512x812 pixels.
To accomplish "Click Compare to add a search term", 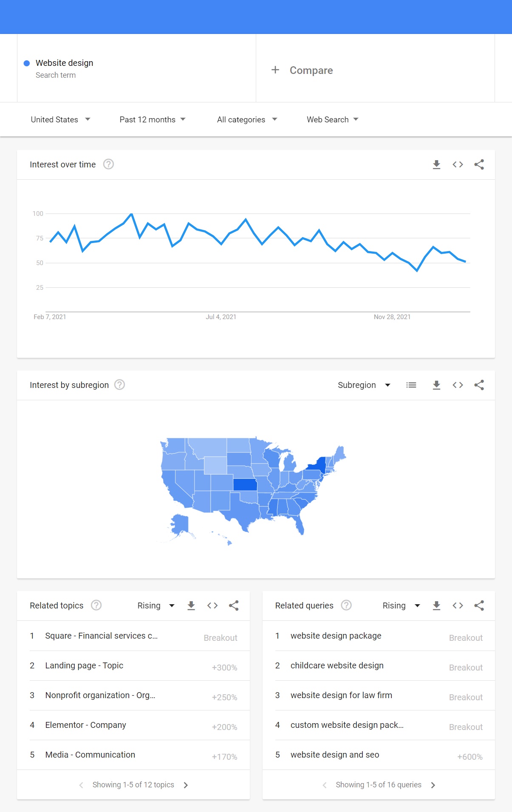I will pyautogui.click(x=303, y=70).
